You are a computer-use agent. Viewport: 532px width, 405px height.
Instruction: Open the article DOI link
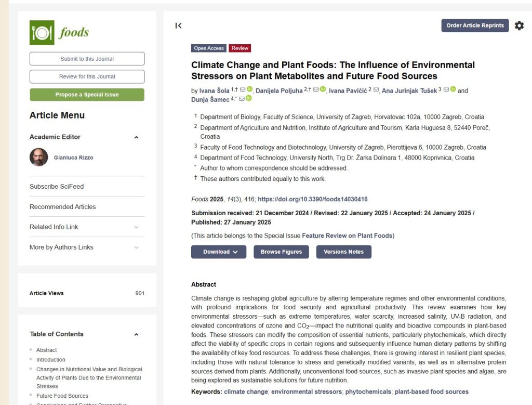(313, 199)
